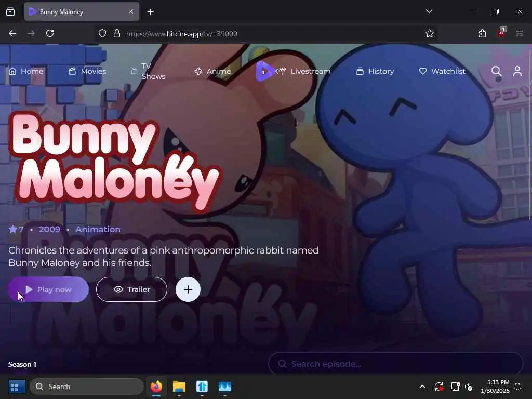Open a new browser tab
The image size is (532, 399).
pos(150,12)
